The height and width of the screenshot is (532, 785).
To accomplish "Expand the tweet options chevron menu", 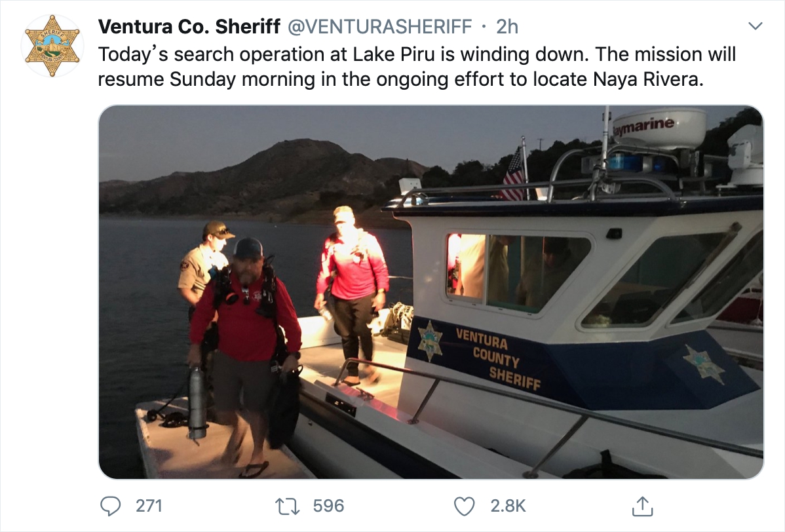I will [x=756, y=27].
